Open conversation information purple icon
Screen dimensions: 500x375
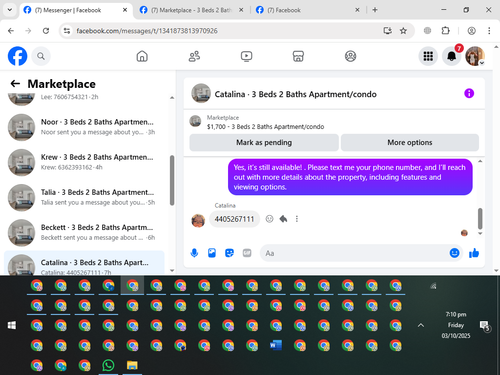[469, 93]
